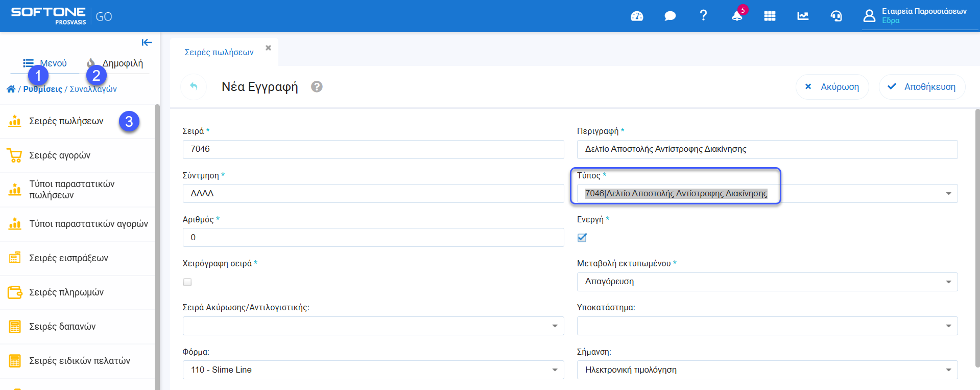Click the back arrow beside Νέα Εγγραφή
Screen dimensions: 980x390
point(194,86)
